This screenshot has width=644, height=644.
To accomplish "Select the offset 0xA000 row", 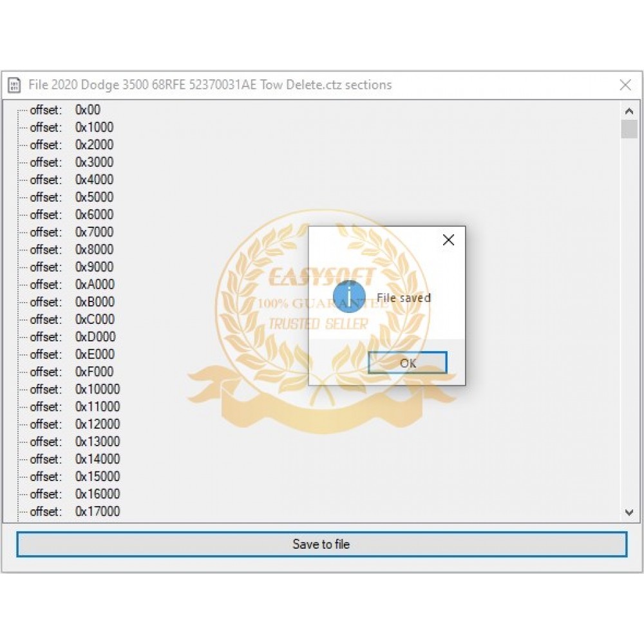I will tap(72, 285).
